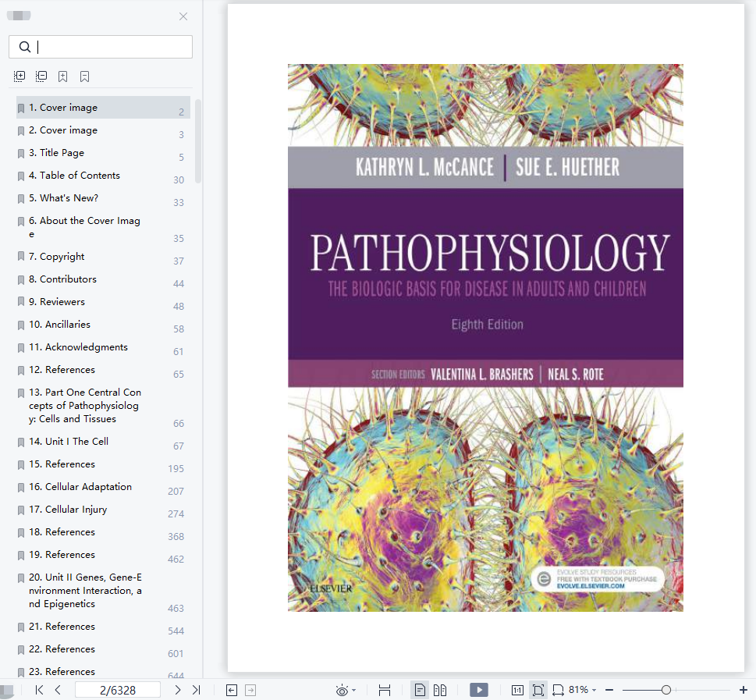Open 19. References bookmark
The height and width of the screenshot is (700, 756).
click(103, 555)
